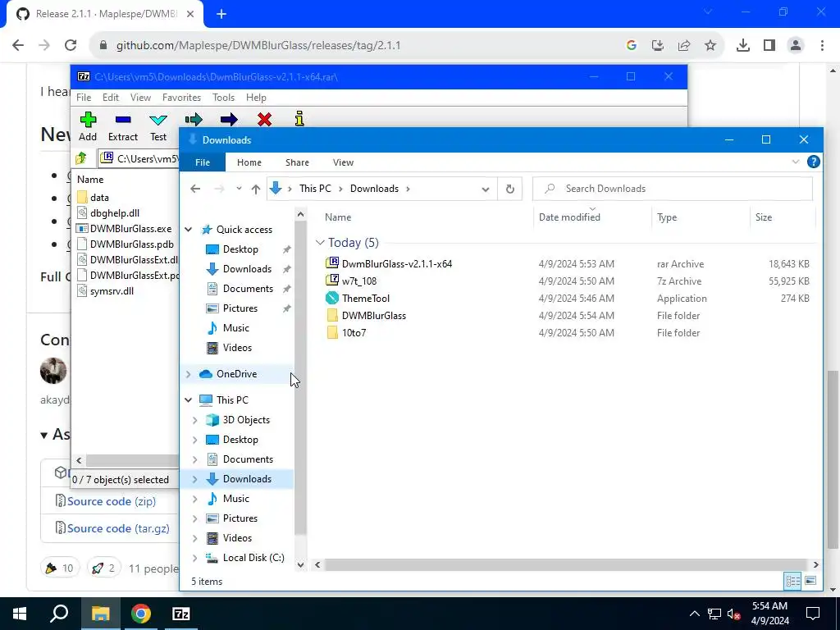
Task: Open the 7-Zip Favorites menu
Action: (x=181, y=98)
